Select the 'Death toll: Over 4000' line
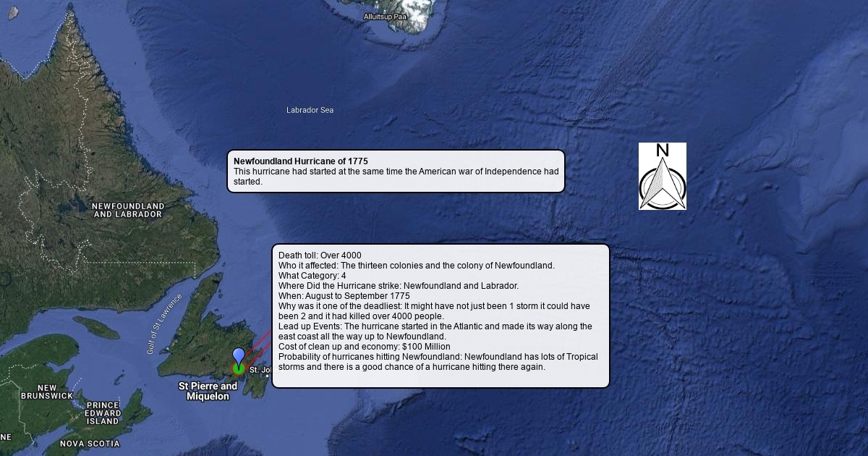This screenshot has width=868, height=456. 320,256
